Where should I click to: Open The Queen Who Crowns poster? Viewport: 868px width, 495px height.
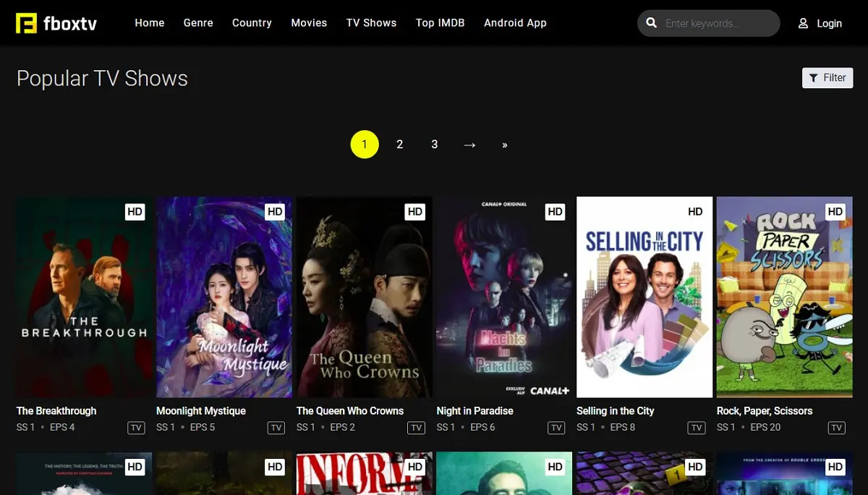click(x=365, y=297)
